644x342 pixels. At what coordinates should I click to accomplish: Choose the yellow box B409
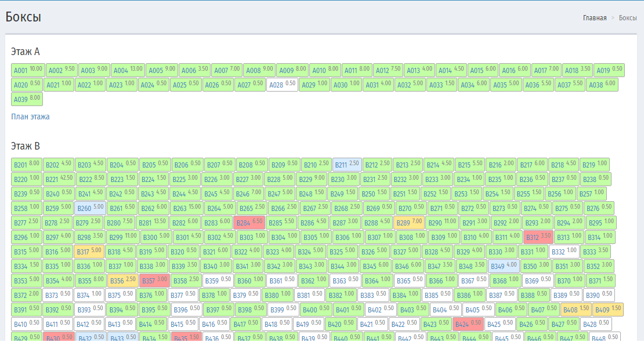(x=608, y=309)
